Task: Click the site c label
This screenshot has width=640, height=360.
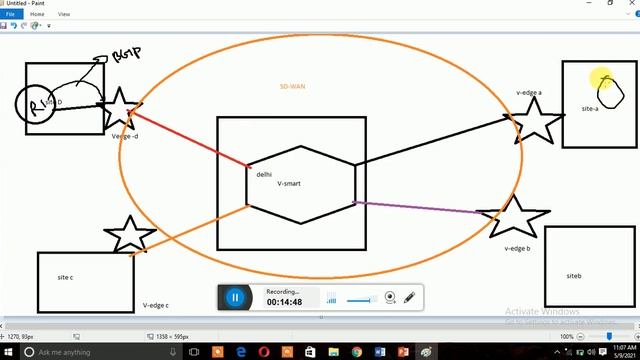Action: [65, 277]
